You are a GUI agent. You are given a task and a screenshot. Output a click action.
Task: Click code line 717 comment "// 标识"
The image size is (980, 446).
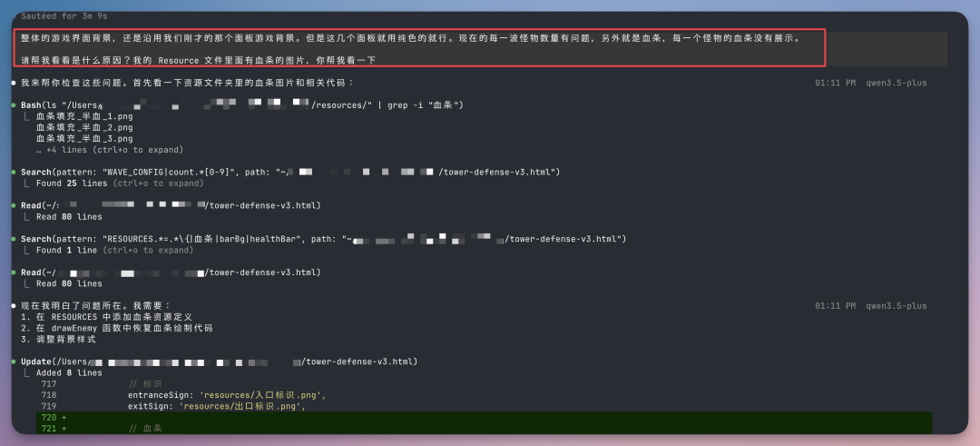pyautogui.click(x=145, y=384)
